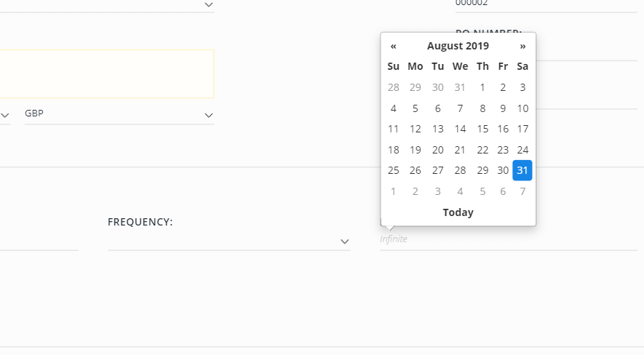644x355 pixels.
Task: Expand the Frequency dropdown
Action: click(x=228, y=241)
